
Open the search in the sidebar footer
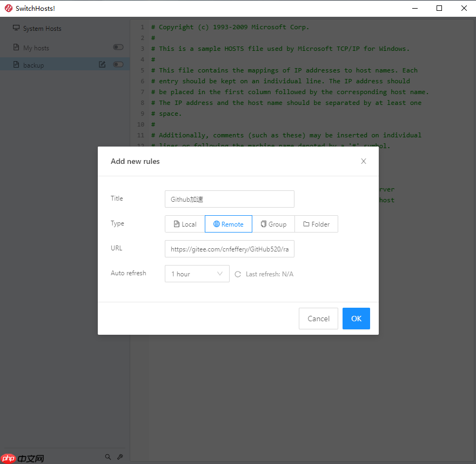click(108, 457)
